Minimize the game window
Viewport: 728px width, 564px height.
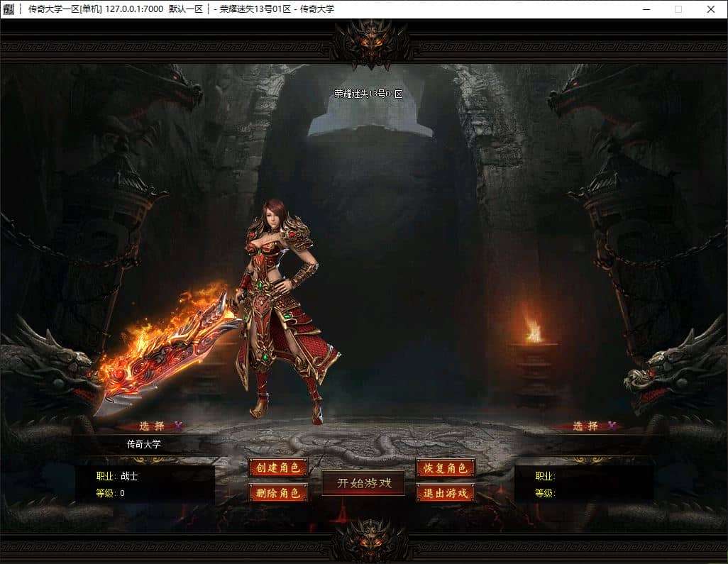[x=646, y=9]
